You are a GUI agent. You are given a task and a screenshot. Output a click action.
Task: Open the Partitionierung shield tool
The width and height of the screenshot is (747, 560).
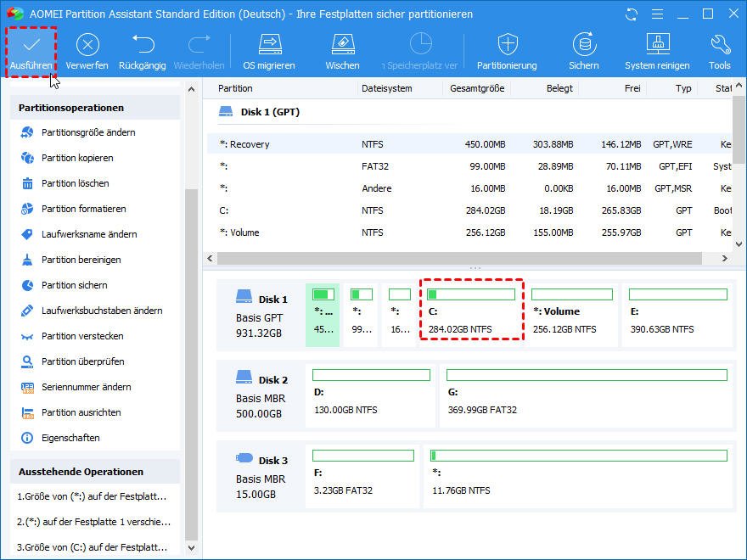click(507, 51)
